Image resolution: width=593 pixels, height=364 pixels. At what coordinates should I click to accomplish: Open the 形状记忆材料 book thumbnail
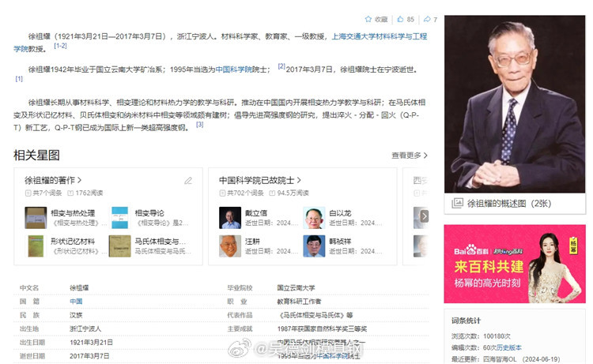pos(36,246)
